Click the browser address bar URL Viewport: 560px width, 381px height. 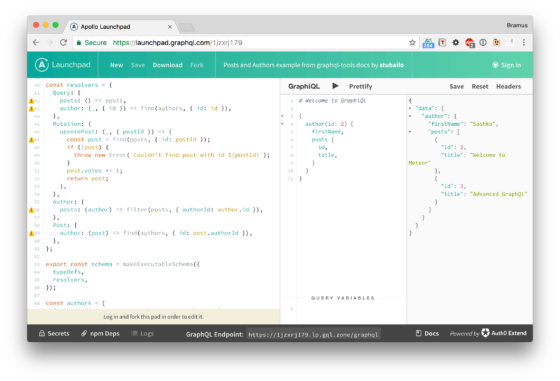coord(178,42)
